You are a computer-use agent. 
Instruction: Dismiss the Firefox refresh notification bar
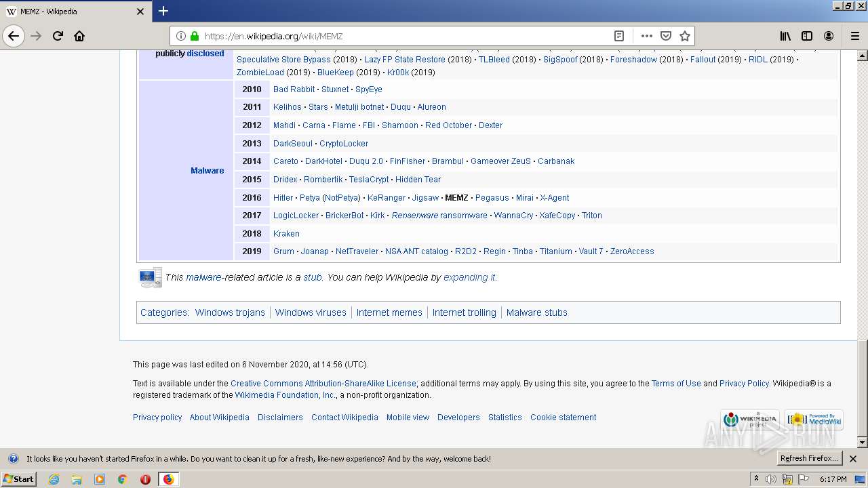coord(853,459)
